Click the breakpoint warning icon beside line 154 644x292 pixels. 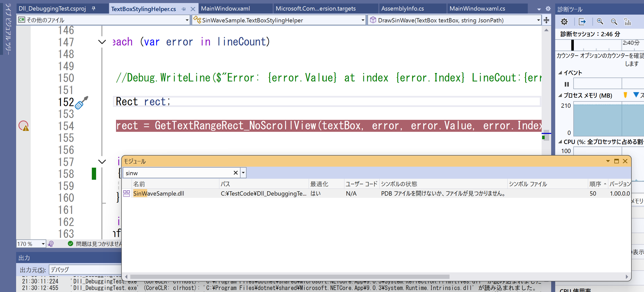click(23, 126)
